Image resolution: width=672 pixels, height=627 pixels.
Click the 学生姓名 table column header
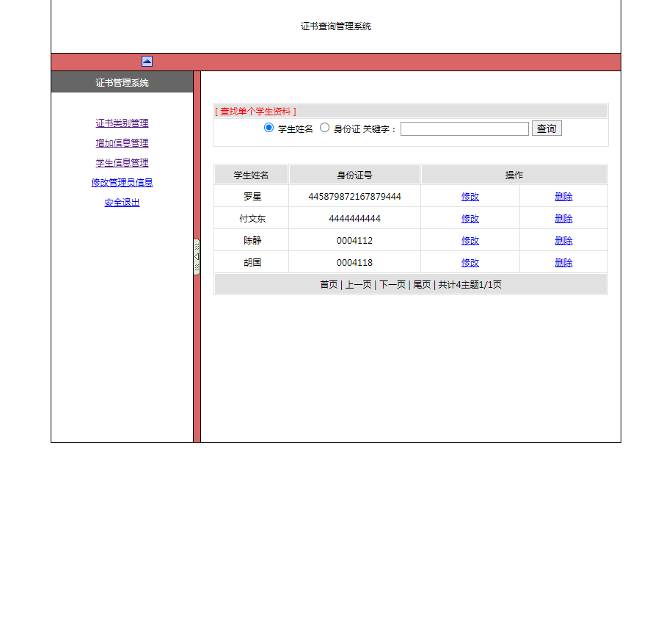click(x=251, y=174)
